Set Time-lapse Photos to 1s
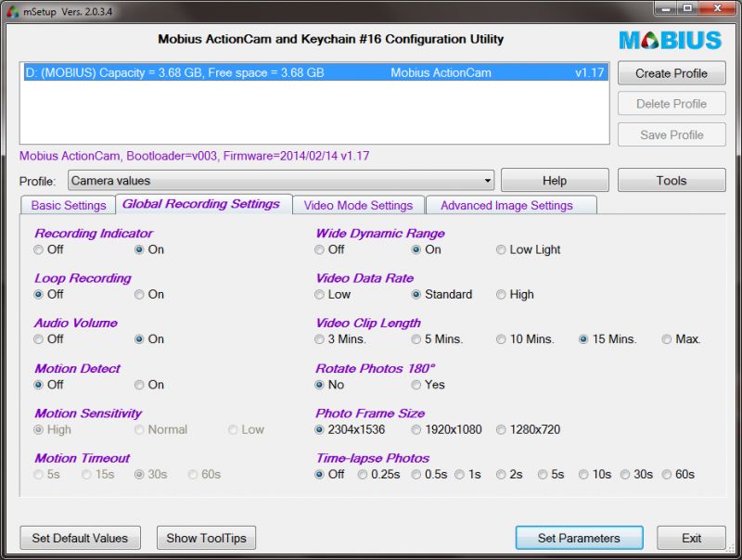Screen dimensions: 742x560 [x=468, y=475]
